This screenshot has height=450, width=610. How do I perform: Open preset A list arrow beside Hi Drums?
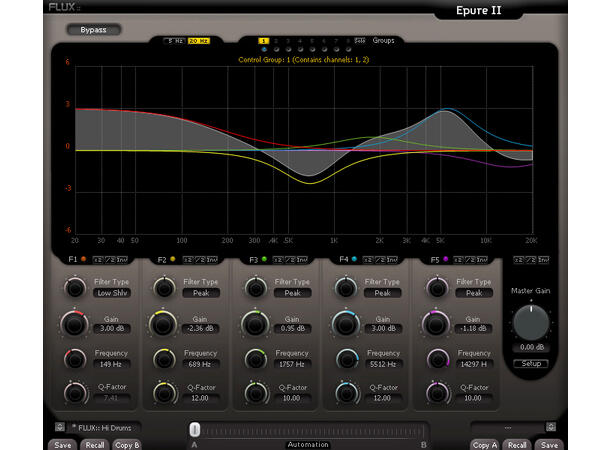pyautogui.click(x=60, y=427)
